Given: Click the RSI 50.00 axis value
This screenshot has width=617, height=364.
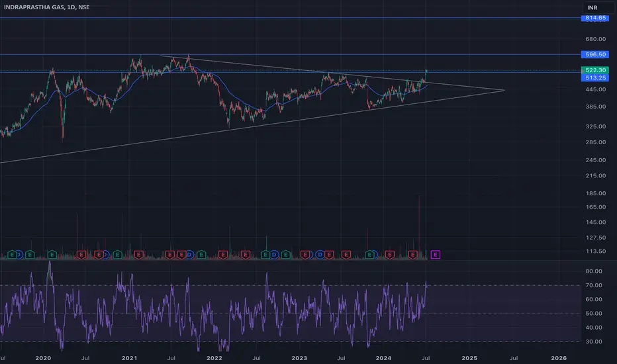Looking at the screenshot, I should click(594, 314).
